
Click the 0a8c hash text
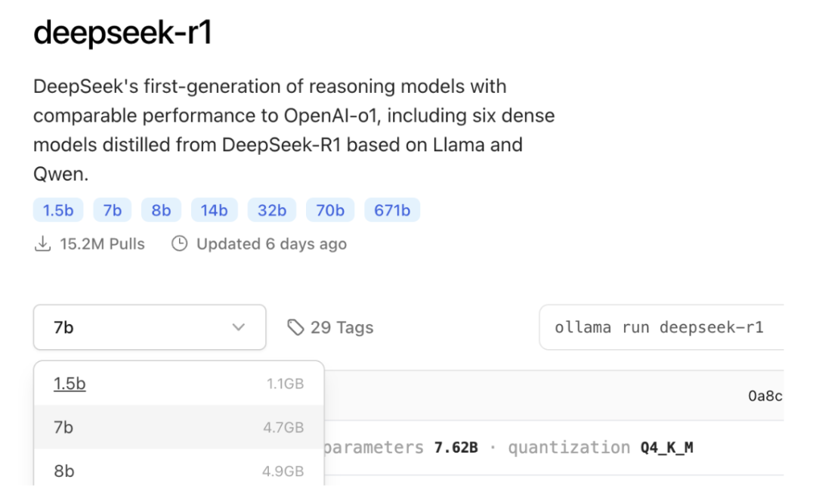click(x=765, y=395)
